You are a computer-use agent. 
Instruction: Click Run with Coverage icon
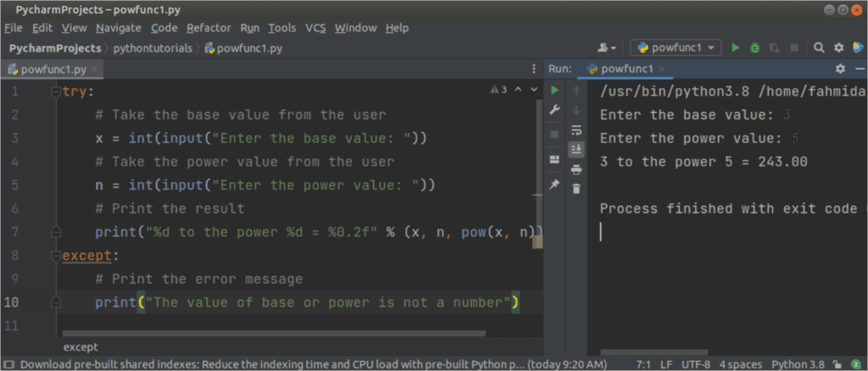pyautogui.click(x=775, y=48)
